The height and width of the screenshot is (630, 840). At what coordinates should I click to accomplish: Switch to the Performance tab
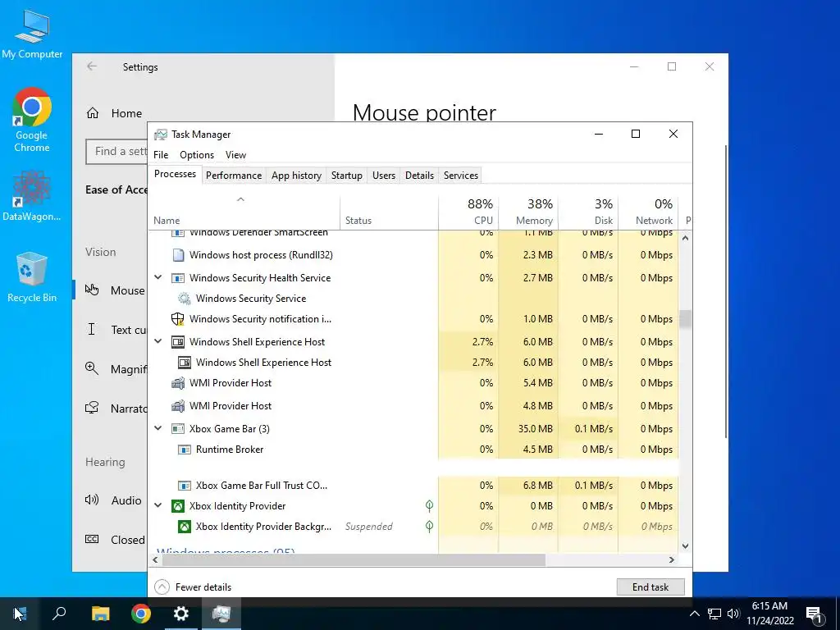pos(234,176)
